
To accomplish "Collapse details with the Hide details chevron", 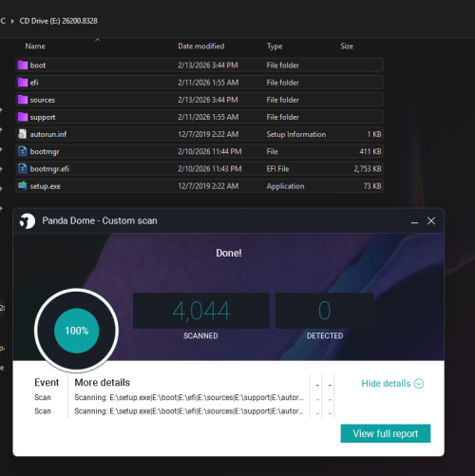I will click(419, 384).
